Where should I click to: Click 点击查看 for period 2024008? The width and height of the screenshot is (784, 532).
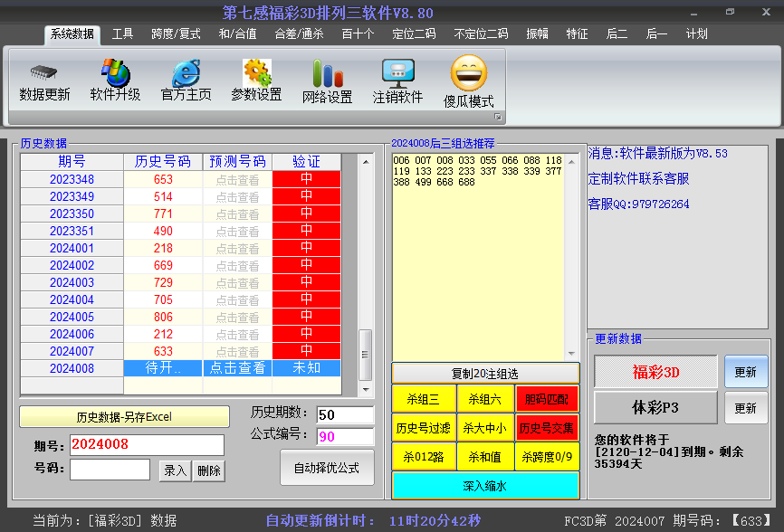[x=237, y=367]
